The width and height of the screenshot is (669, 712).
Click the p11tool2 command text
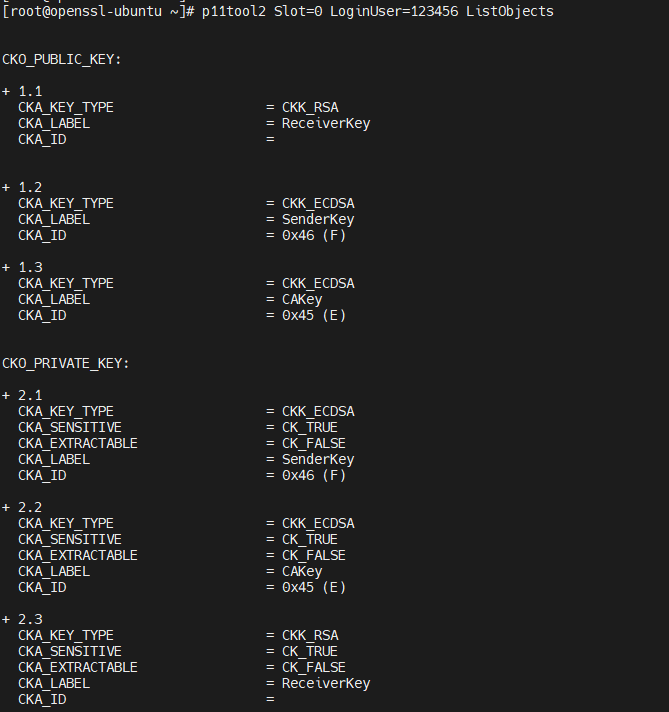click(233, 11)
